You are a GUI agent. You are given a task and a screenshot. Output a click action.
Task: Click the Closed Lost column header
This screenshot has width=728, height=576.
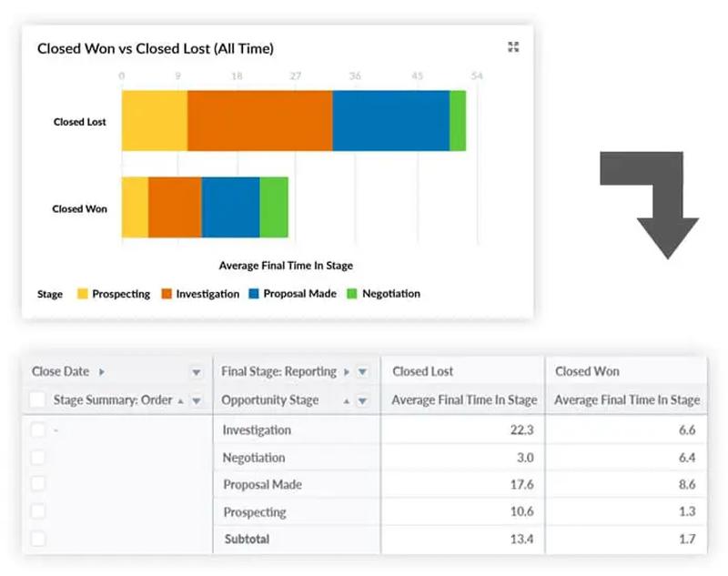(x=423, y=371)
